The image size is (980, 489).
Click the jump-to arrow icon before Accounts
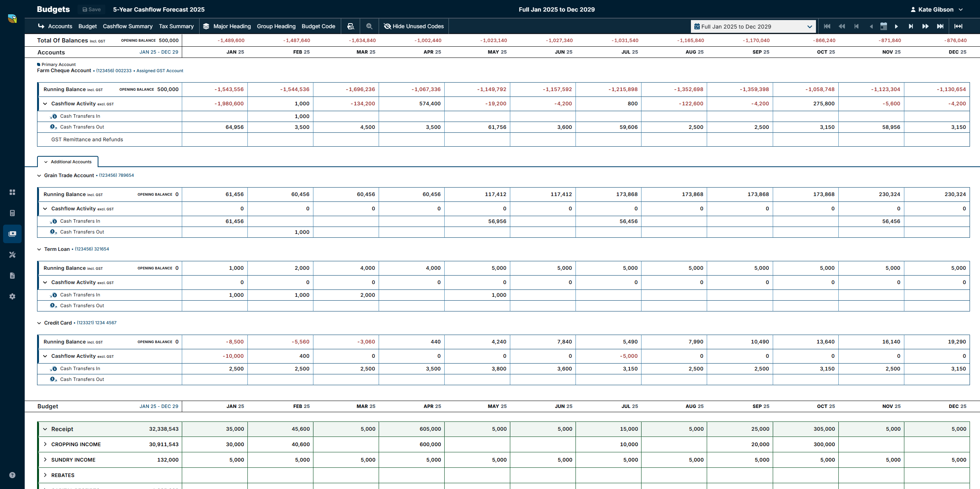tap(41, 26)
